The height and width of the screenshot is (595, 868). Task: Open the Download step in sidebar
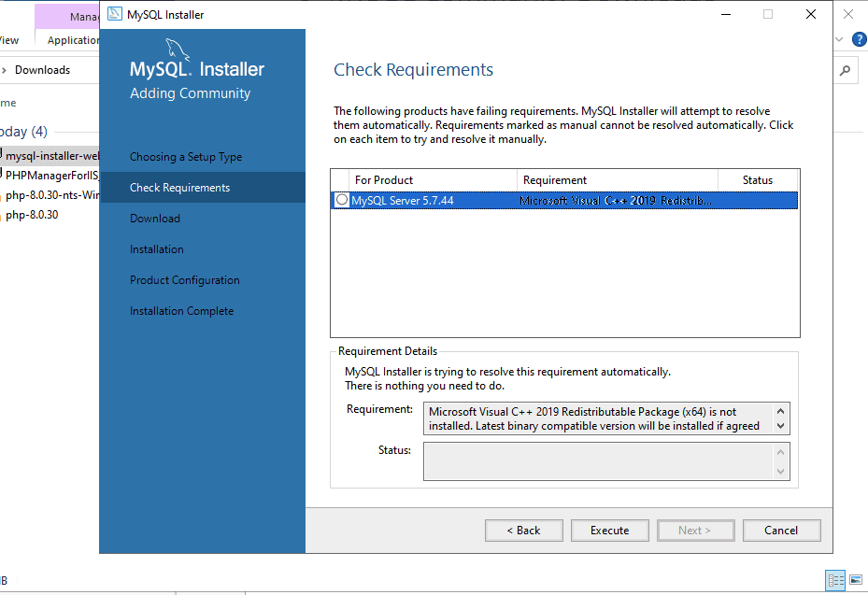click(x=155, y=219)
